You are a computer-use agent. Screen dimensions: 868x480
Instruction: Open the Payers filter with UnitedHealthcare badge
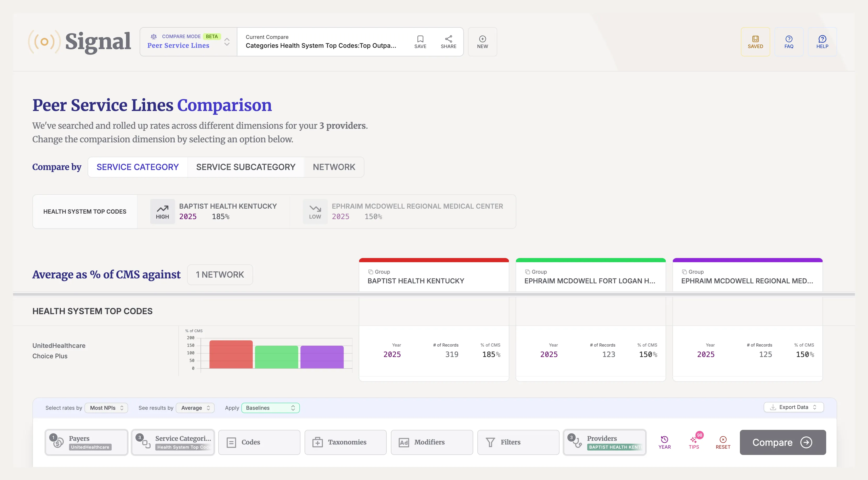coord(86,442)
